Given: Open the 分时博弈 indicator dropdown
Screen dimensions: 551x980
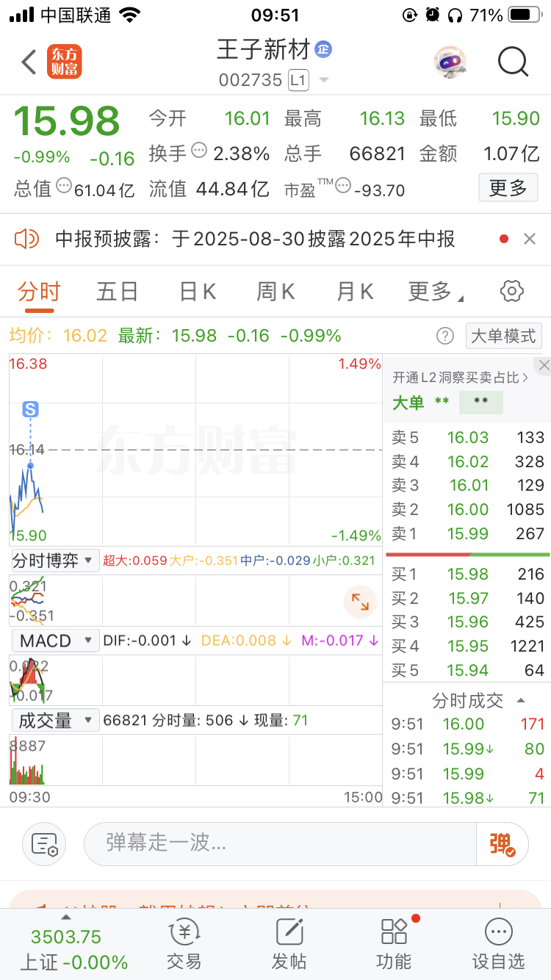Looking at the screenshot, I should pos(55,561).
